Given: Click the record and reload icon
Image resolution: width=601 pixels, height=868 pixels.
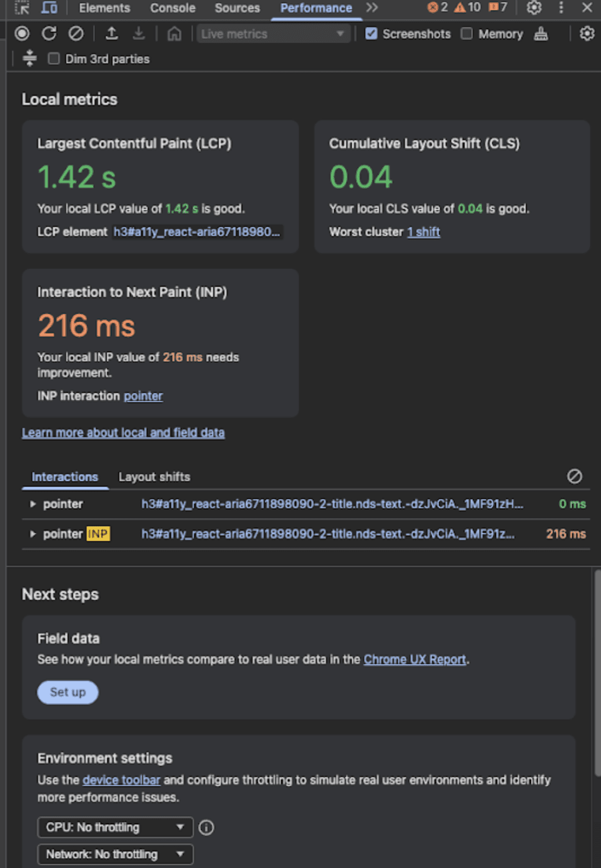Looking at the screenshot, I should tap(49, 34).
